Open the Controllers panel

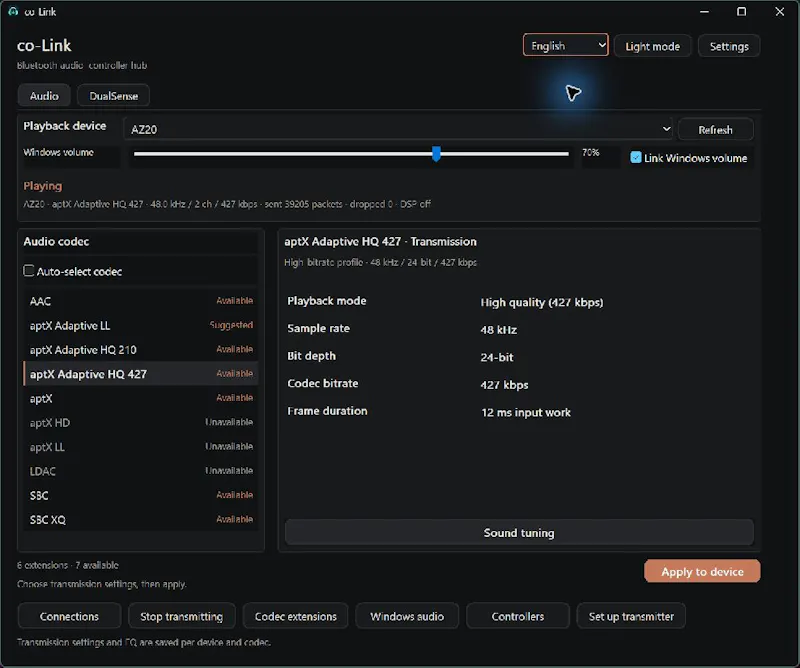coord(518,616)
